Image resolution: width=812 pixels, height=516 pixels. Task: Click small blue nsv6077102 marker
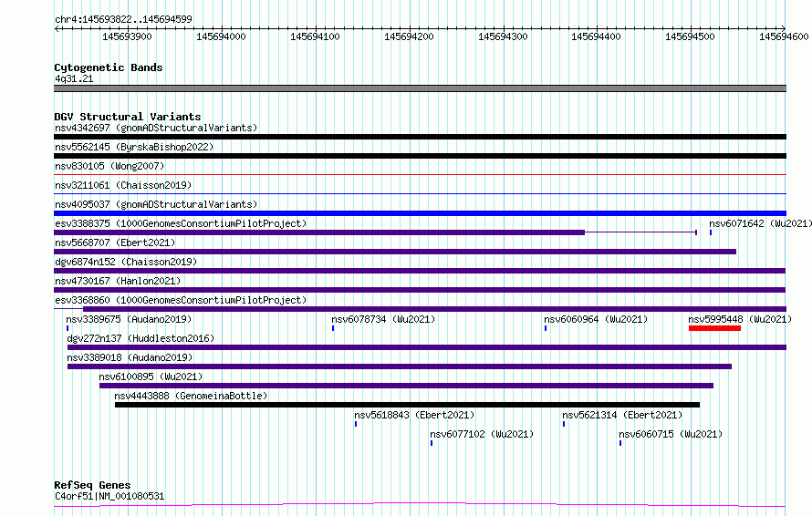pyautogui.click(x=432, y=443)
